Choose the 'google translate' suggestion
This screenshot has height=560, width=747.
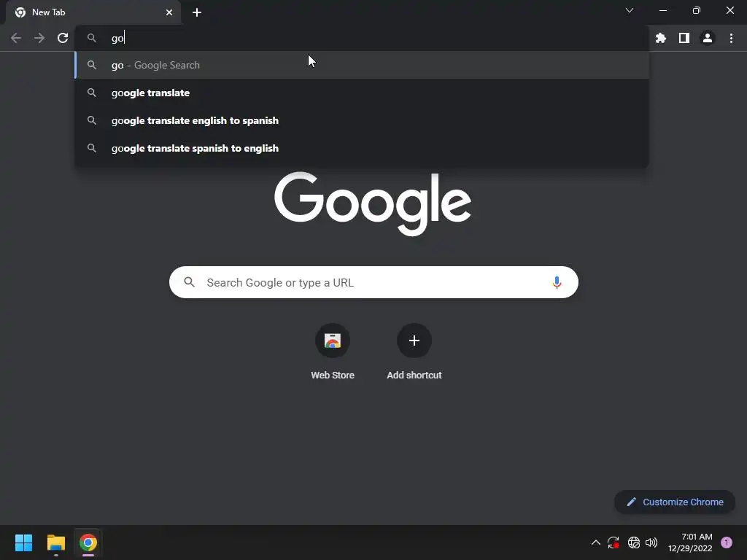pos(362,93)
